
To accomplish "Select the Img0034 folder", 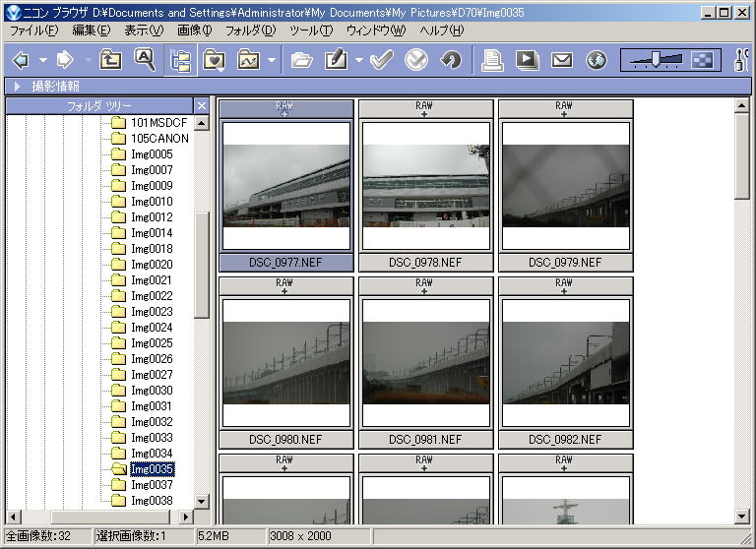I will (152, 454).
